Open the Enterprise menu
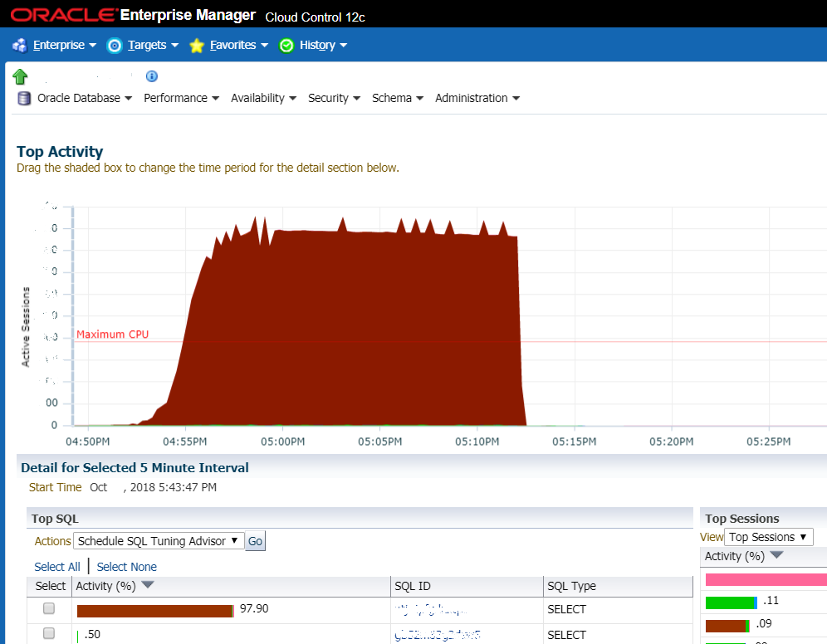The image size is (827, 644). pos(64,46)
